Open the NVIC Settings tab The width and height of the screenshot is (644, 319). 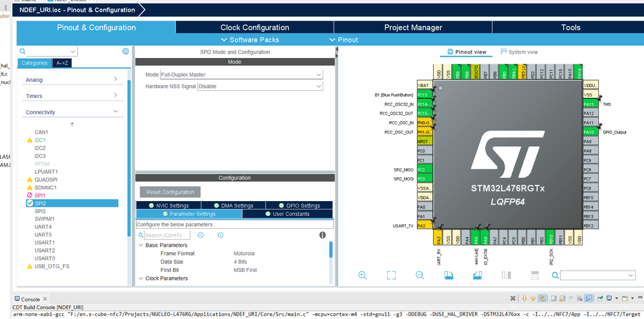coord(169,206)
